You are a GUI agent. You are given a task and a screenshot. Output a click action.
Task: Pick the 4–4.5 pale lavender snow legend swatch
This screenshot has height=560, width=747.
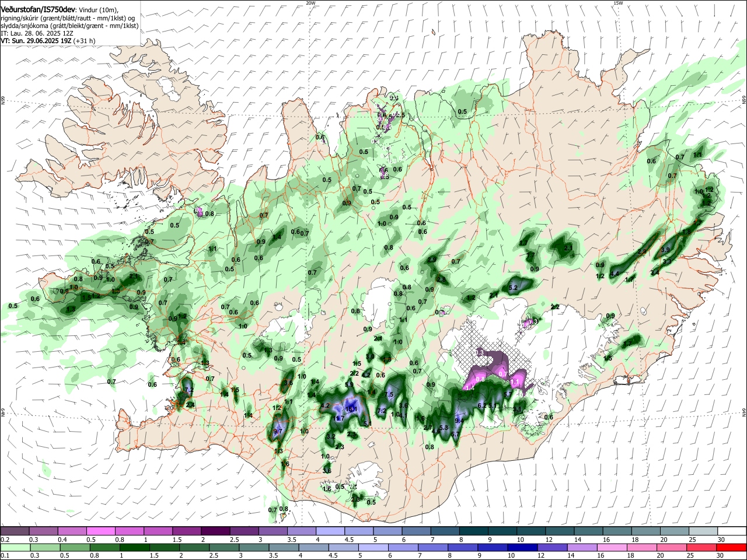click(329, 531)
